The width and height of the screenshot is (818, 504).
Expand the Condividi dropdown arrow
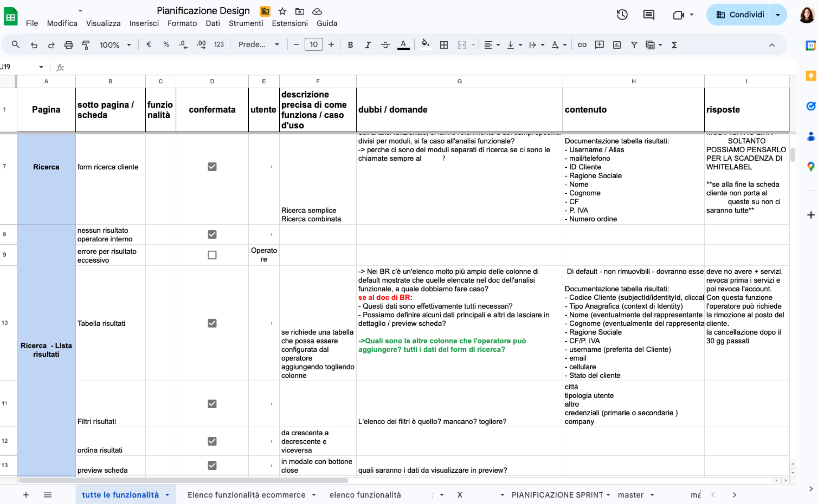778,15
